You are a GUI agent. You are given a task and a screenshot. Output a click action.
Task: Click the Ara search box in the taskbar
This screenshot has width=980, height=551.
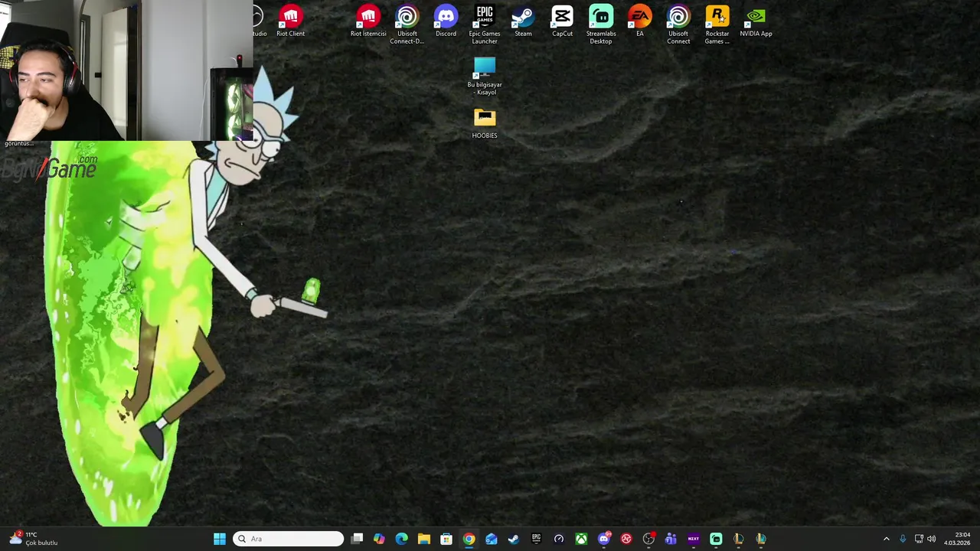289,539
